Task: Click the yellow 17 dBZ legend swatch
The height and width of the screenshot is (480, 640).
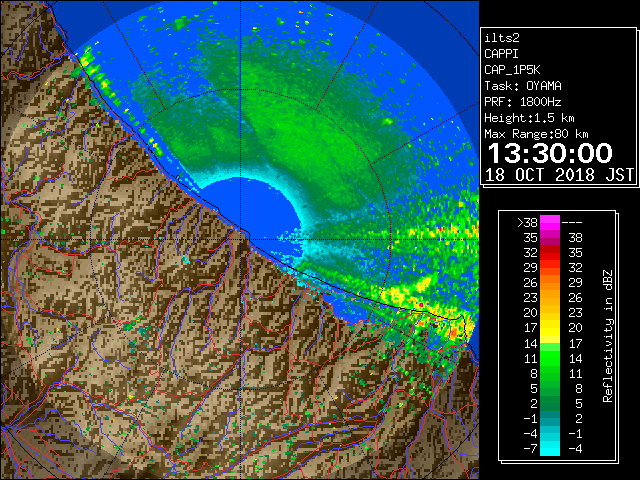Action: pos(550,328)
